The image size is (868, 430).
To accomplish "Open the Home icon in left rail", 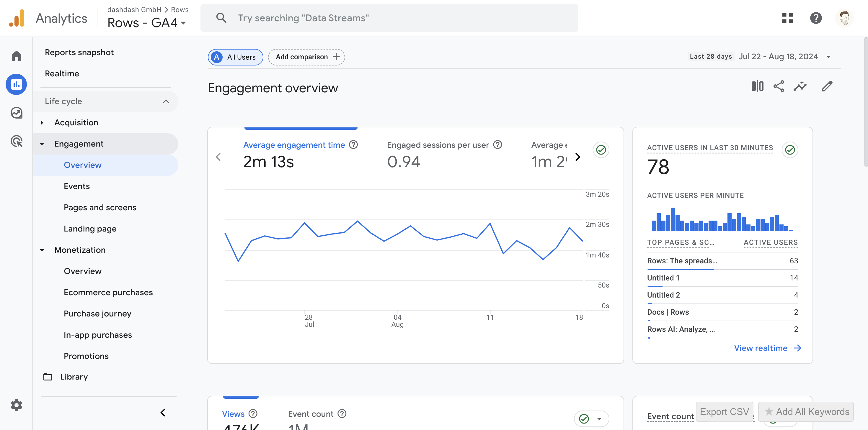I will (x=16, y=56).
